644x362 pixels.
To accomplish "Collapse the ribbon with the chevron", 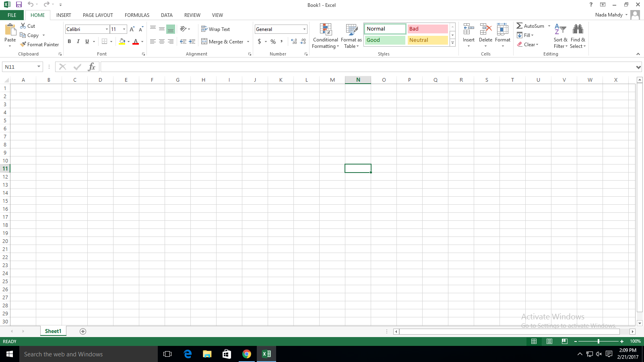I will (x=638, y=54).
